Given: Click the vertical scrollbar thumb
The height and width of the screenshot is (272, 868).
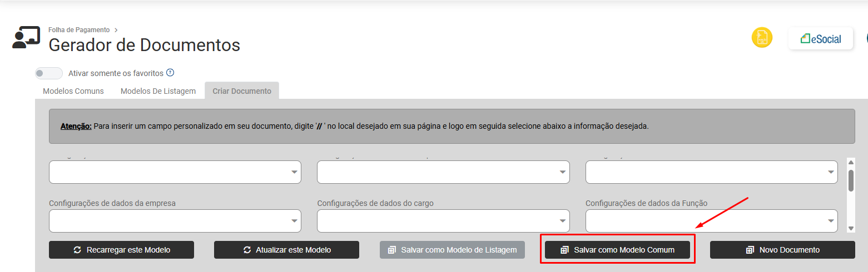Looking at the screenshot, I should point(851,180).
